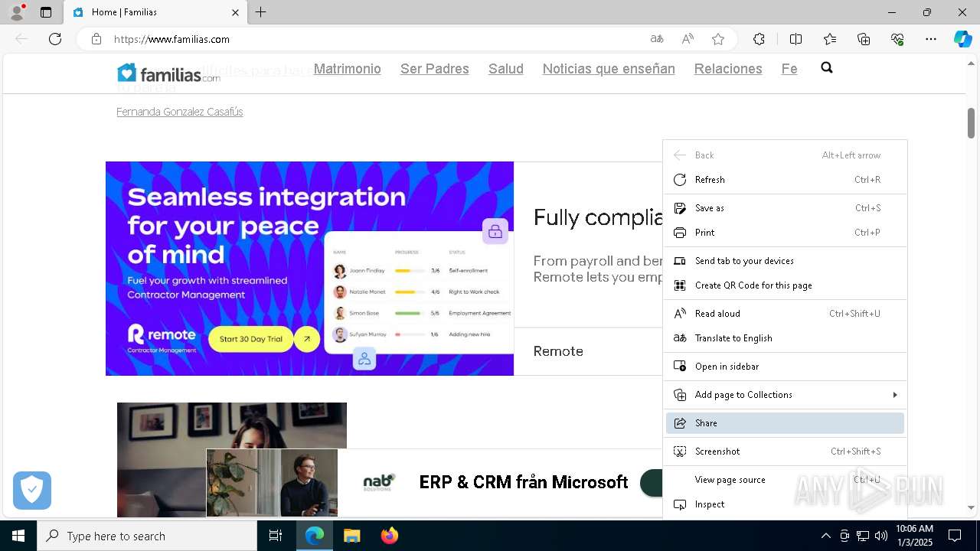Toggle split screen icon

pyautogui.click(x=795, y=39)
